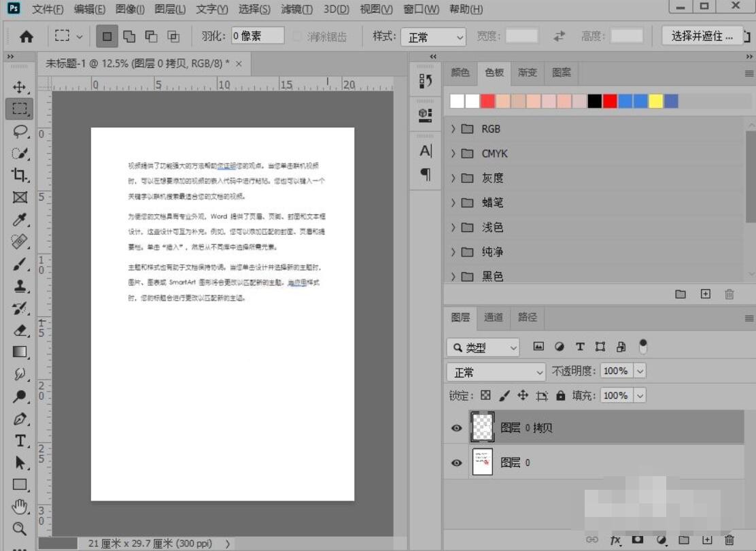Expand the 灰度 swatch folder
The image size is (756, 551).
(x=453, y=178)
